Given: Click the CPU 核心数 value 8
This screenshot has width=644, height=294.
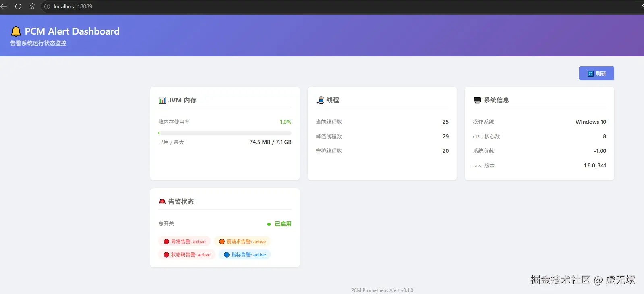Looking at the screenshot, I should tap(605, 136).
